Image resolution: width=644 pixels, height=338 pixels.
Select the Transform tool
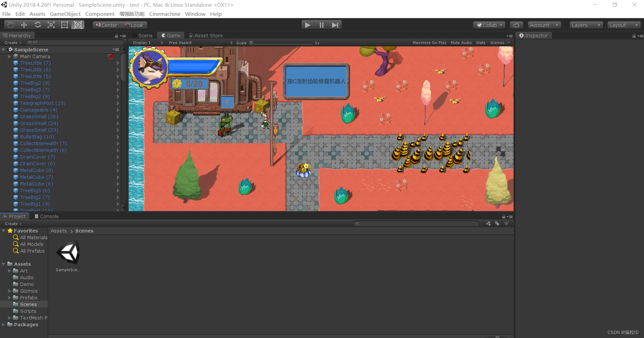point(78,25)
